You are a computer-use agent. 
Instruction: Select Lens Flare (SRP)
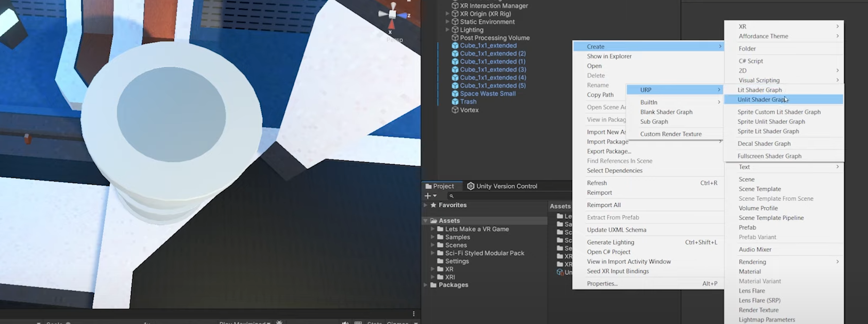point(784,301)
